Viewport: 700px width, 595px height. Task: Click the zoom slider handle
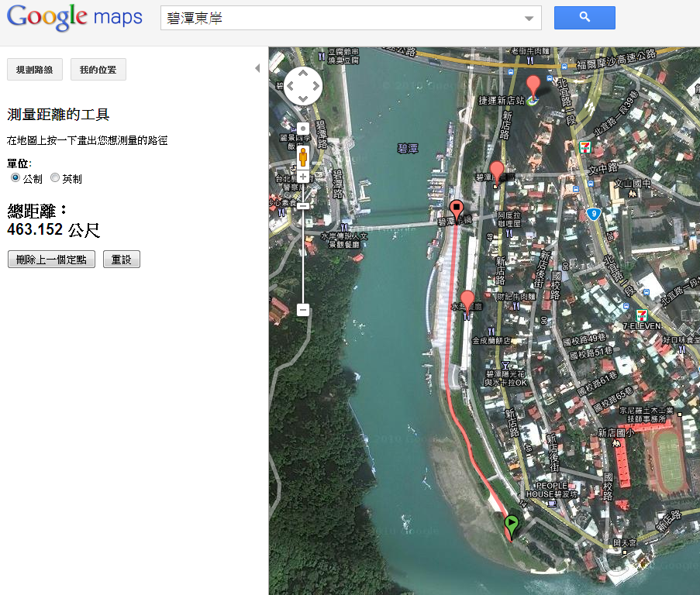point(303,205)
